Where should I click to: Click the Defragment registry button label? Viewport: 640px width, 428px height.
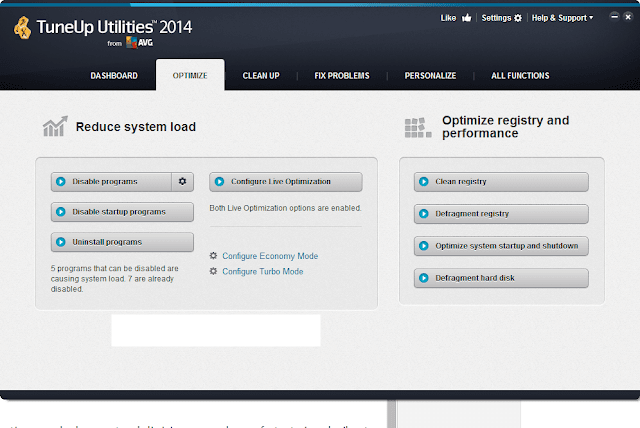(x=472, y=214)
